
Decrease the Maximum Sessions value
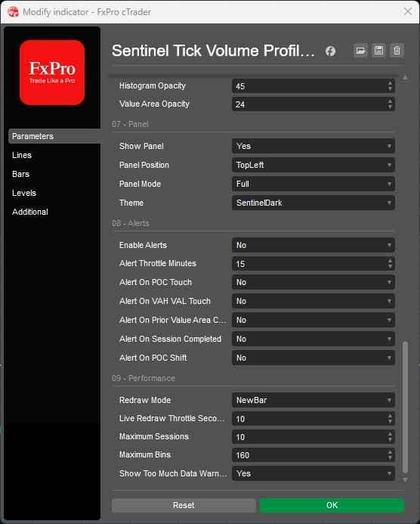coord(390,440)
